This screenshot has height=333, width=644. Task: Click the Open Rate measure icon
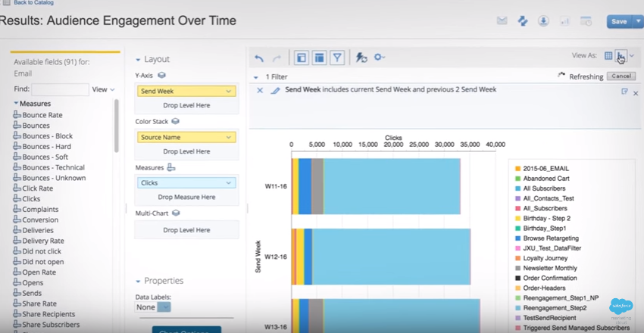pyautogui.click(x=17, y=272)
